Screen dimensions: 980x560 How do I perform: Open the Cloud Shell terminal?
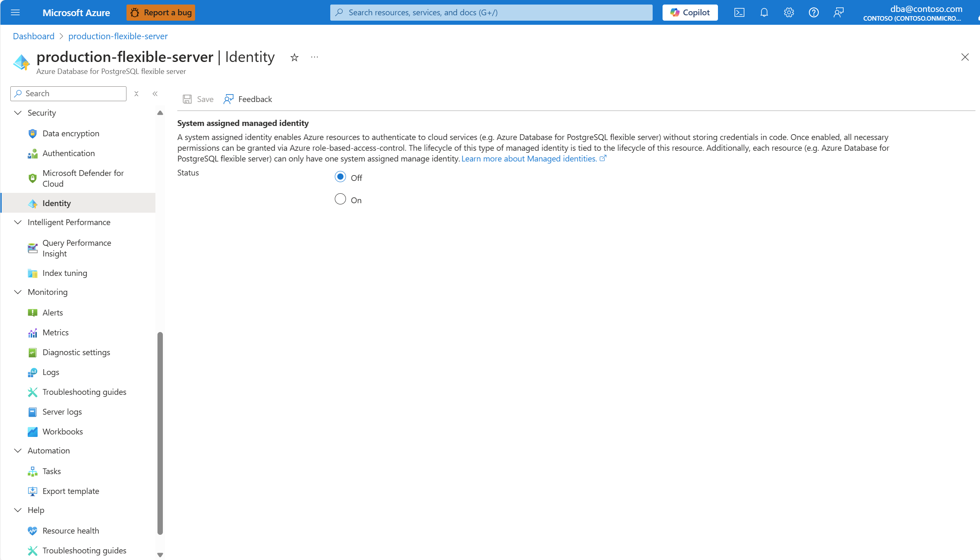[739, 12]
